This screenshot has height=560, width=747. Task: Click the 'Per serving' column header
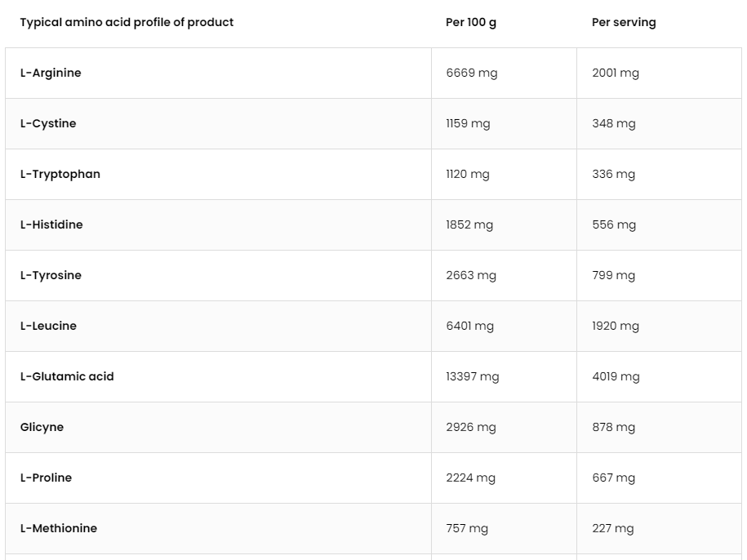coord(623,22)
